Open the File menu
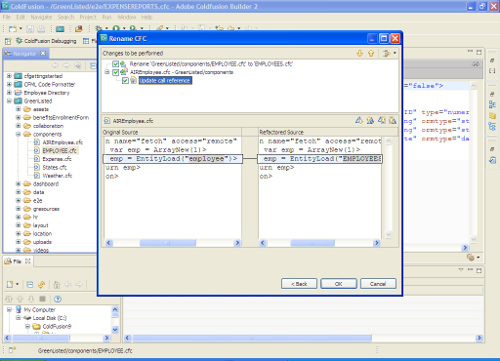The width and height of the screenshot is (500, 361). (x=7, y=17)
